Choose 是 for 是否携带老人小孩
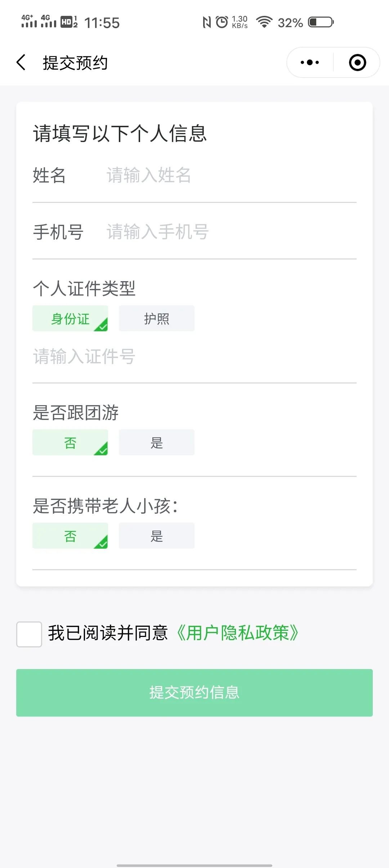 click(x=157, y=536)
